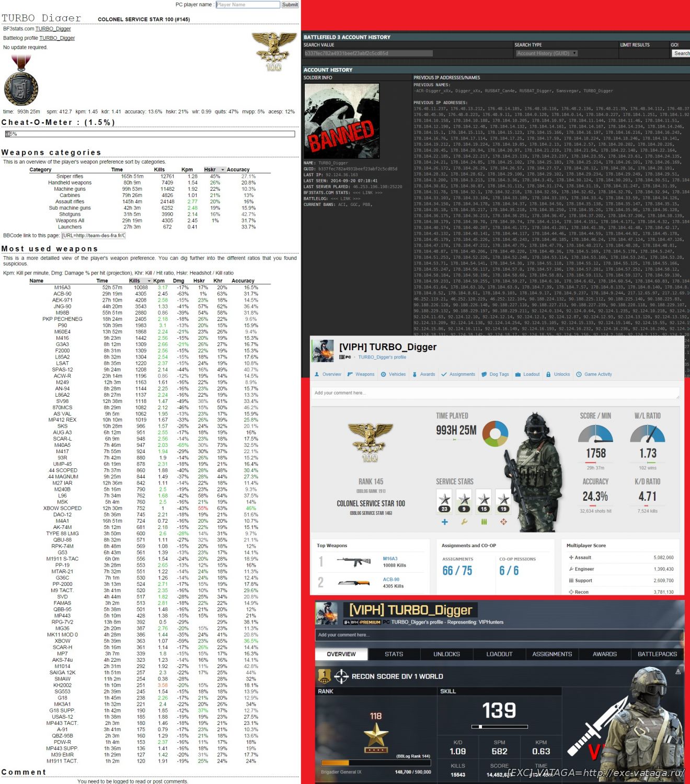Click the Cheat-O-Meter progress bar
The height and width of the screenshot is (784, 690).
150,134
